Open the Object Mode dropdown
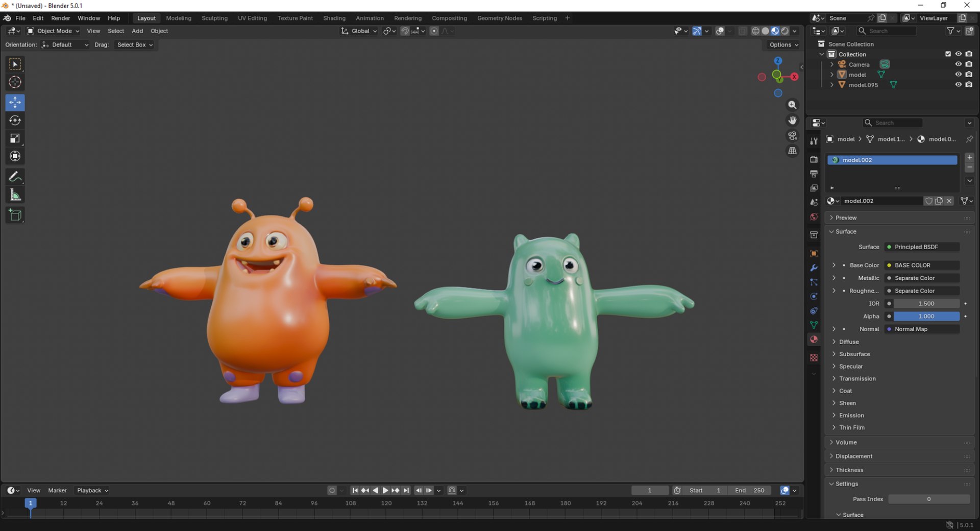 [53, 31]
